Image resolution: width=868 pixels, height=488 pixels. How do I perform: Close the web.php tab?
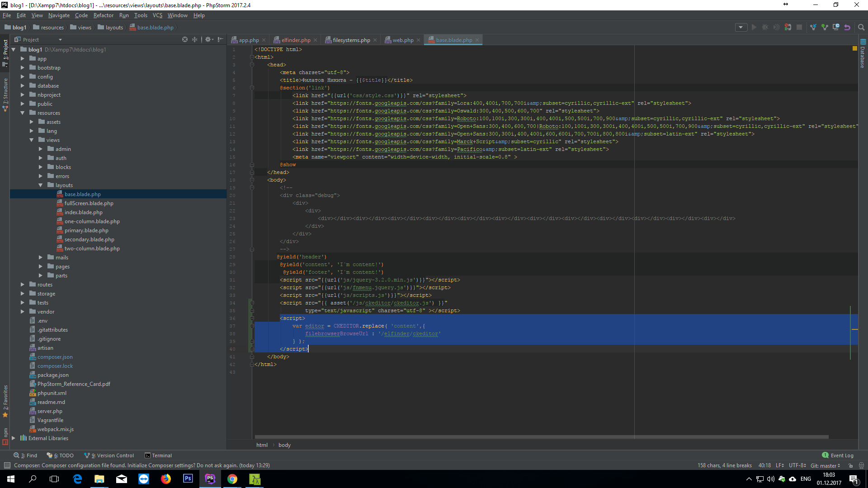(x=419, y=40)
